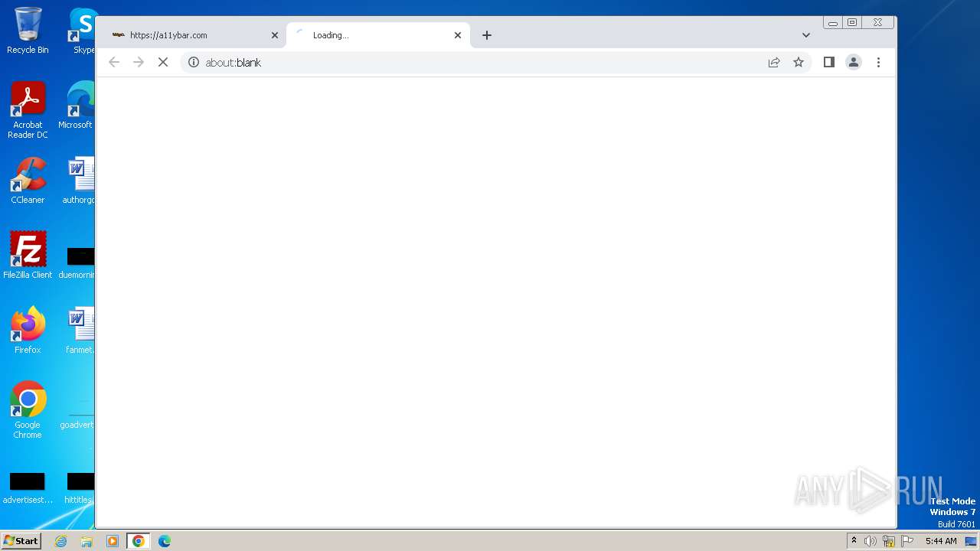Open the Skype desktop shortcut
980x551 pixels.
82,31
